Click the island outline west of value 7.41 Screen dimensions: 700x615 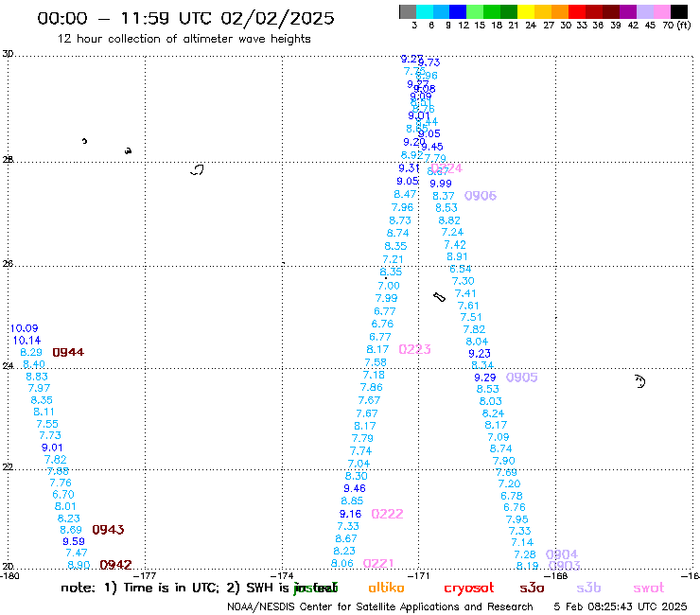439,297
